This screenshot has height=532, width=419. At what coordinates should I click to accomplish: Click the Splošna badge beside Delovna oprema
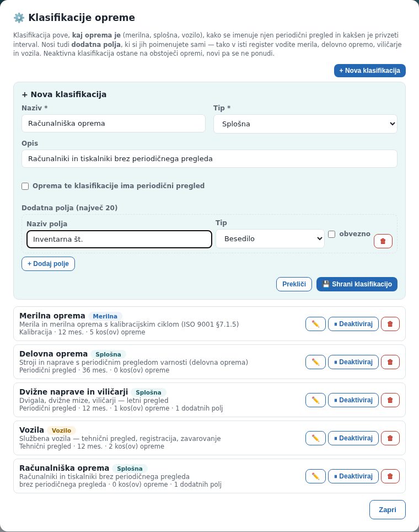108,354
